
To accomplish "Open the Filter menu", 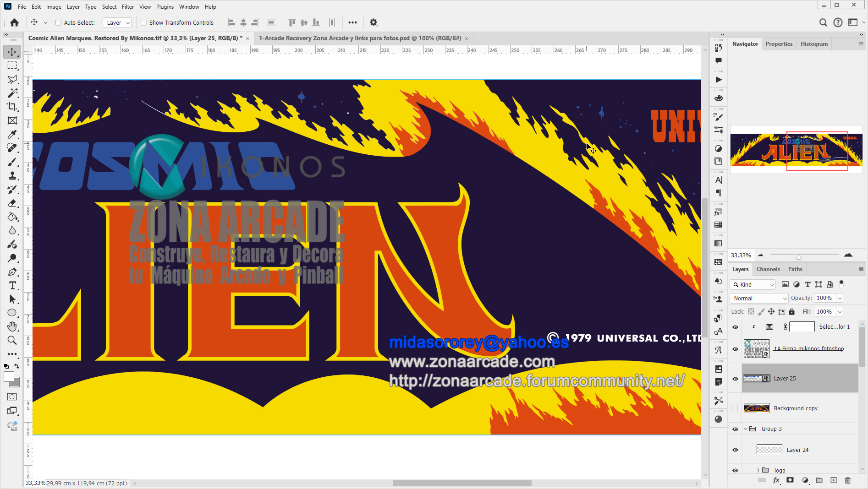I will click(x=127, y=6).
